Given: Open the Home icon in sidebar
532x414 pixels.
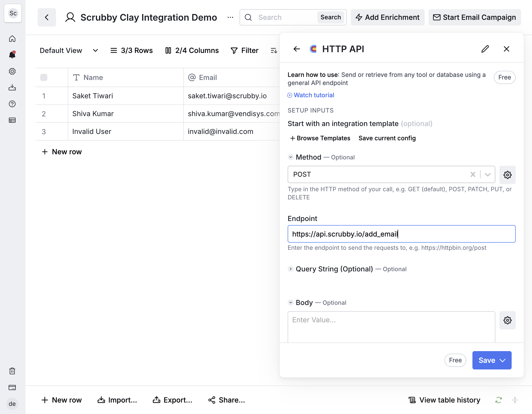Looking at the screenshot, I should [x=12, y=39].
